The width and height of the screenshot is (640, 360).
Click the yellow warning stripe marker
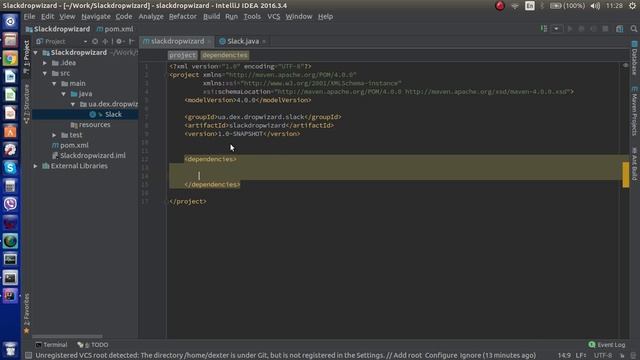pyautogui.click(x=626, y=175)
